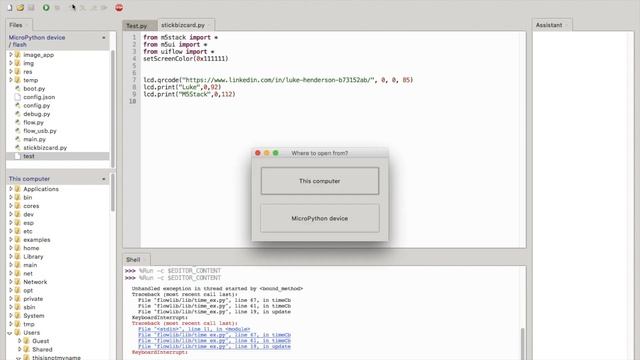
Task: Click the flow_usb.py Python file icon
Action: tap(18, 131)
